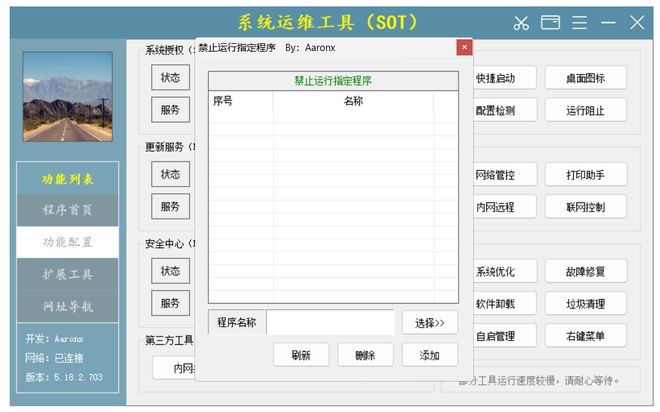
Task: Click the green 禁止运行指定程序 list title
Action: coord(333,81)
